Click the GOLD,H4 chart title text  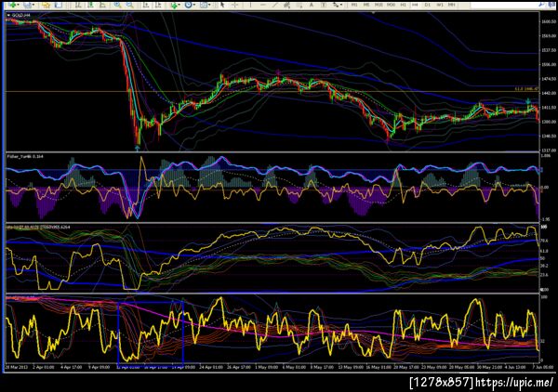tap(21, 15)
